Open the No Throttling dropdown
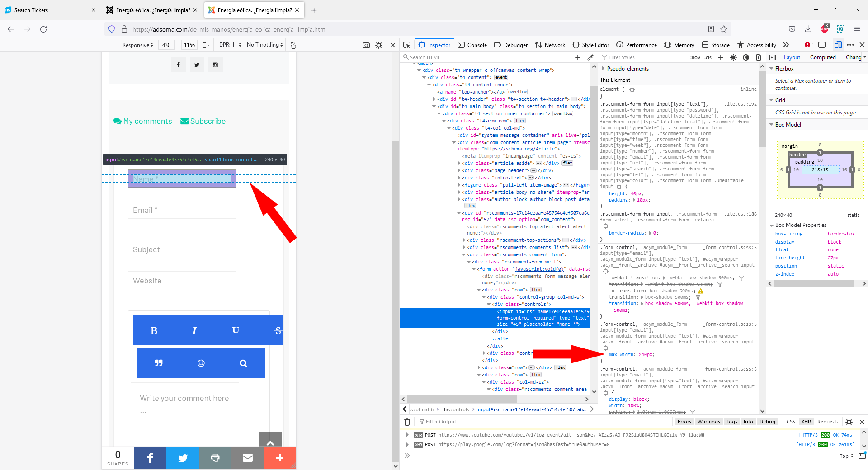The width and height of the screenshot is (868, 470). (x=265, y=45)
